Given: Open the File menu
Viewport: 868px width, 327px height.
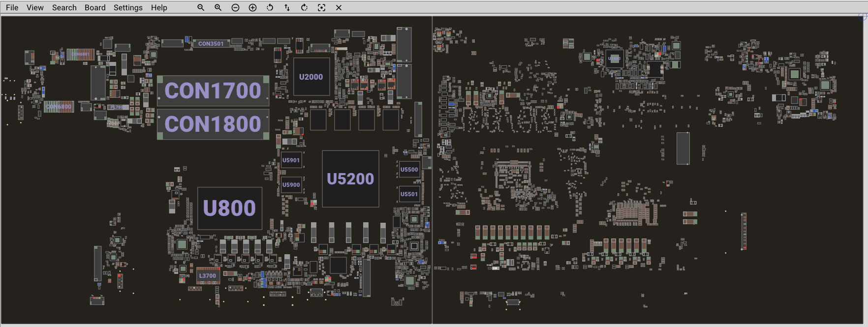Looking at the screenshot, I should pos(12,7).
